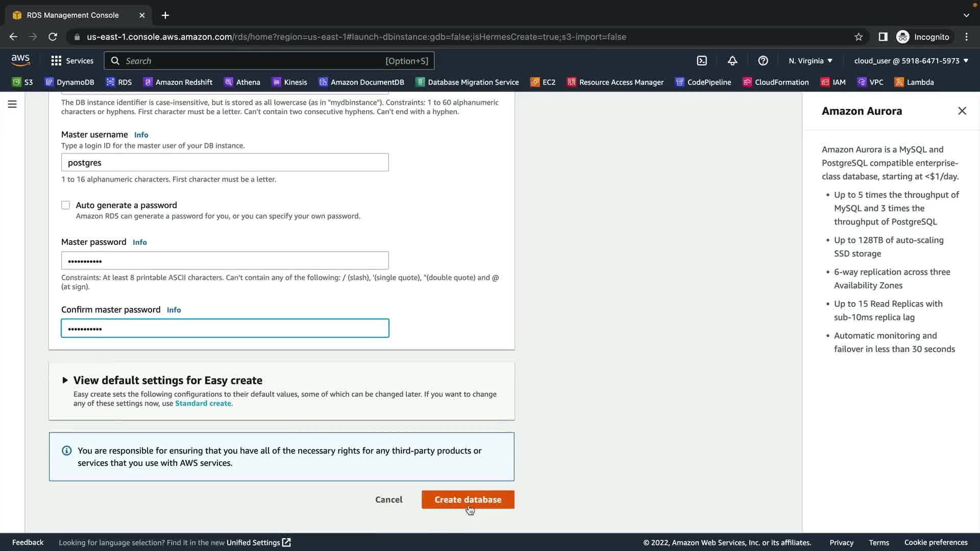Open the N. Virginia region dropdown

(x=811, y=61)
